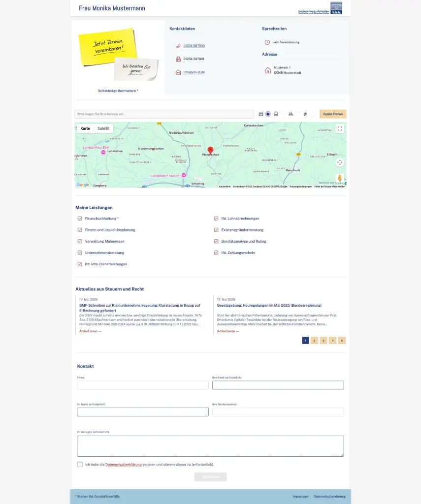Choose the bicycle route icon
Screen dimensions: 421x504
[x=291, y=114]
